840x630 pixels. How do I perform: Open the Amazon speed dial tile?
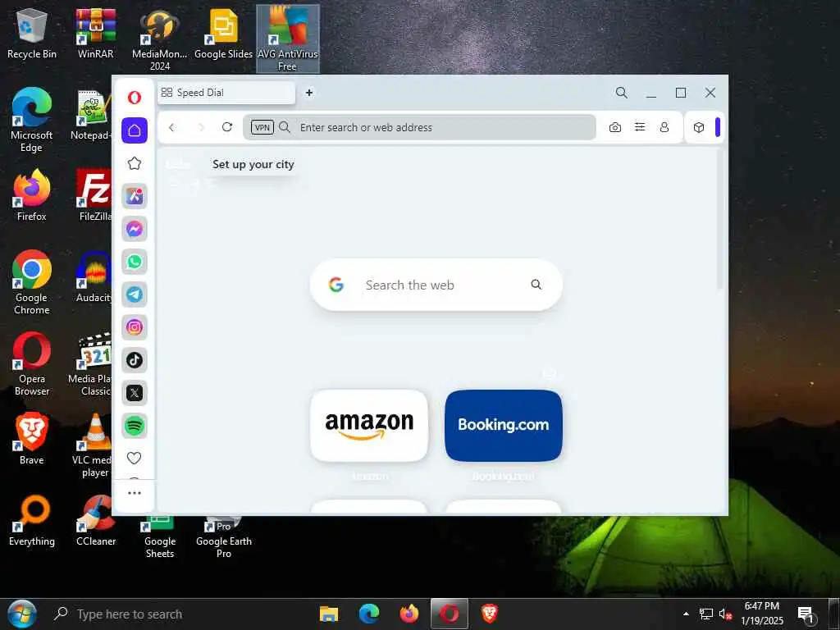pos(369,426)
